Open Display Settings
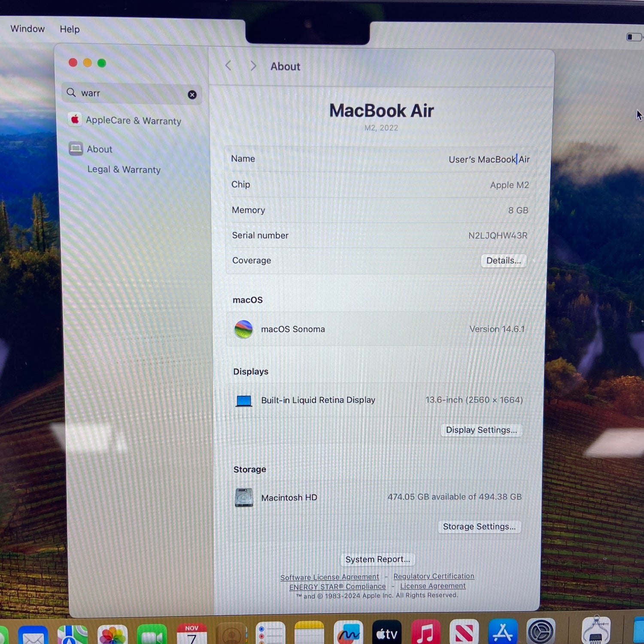 481,430
